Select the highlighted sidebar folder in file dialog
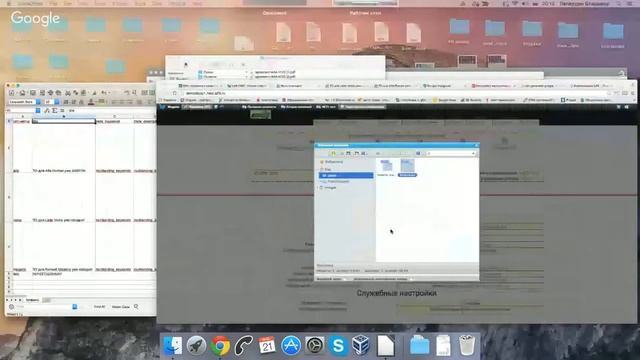 tap(346, 176)
